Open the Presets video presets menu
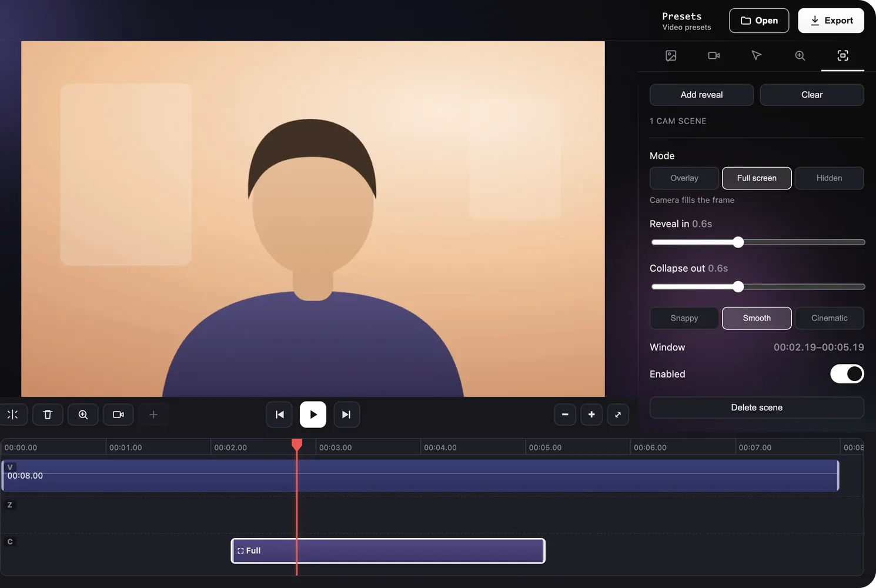 [x=686, y=21]
